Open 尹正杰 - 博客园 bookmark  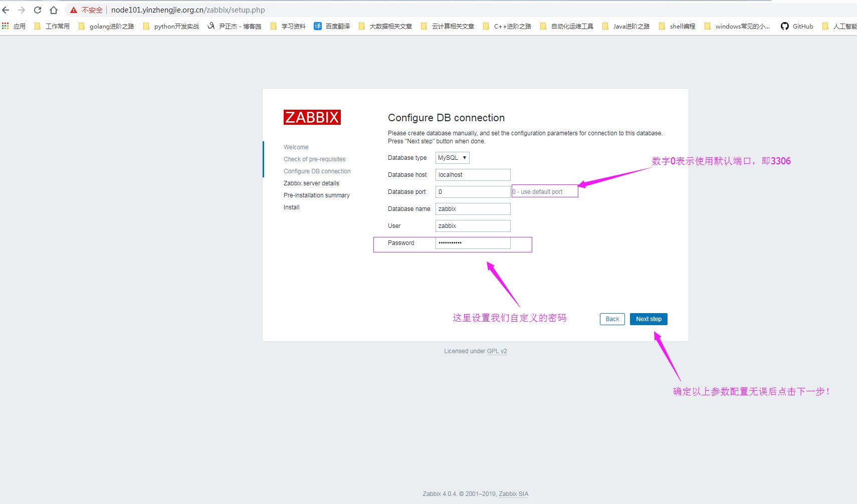235,26
